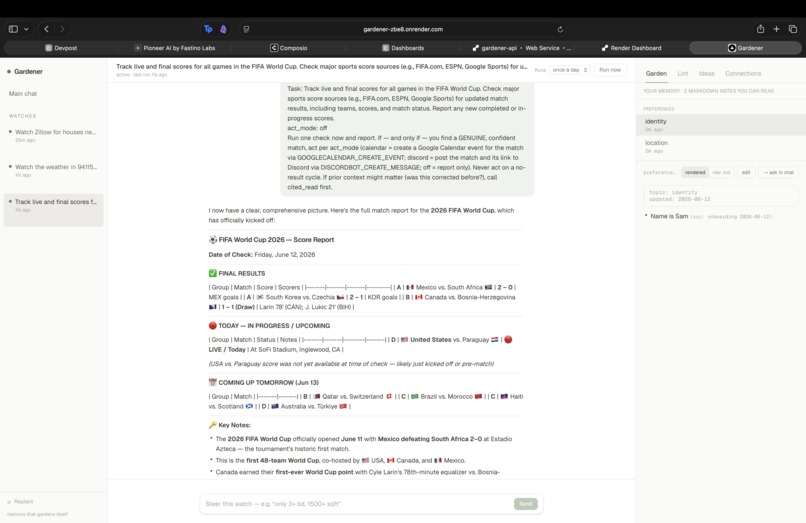Click the 'FINAL RESULTS' heading
This screenshot has width=806, height=523.
click(x=242, y=274)
